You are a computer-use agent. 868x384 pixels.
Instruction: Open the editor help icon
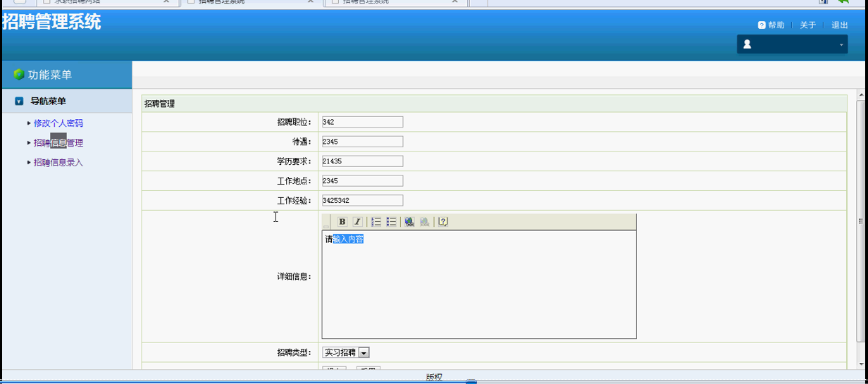tap(442, 222)
